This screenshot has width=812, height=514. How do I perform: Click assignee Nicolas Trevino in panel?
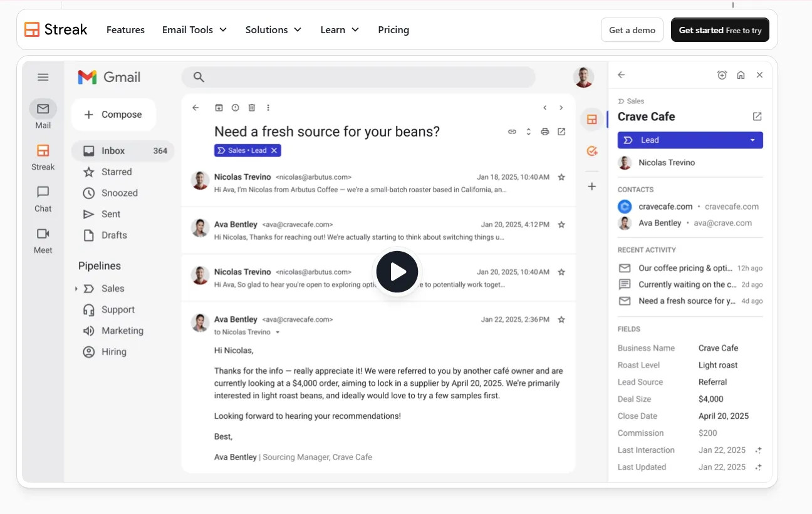click(x=657, y=163)
